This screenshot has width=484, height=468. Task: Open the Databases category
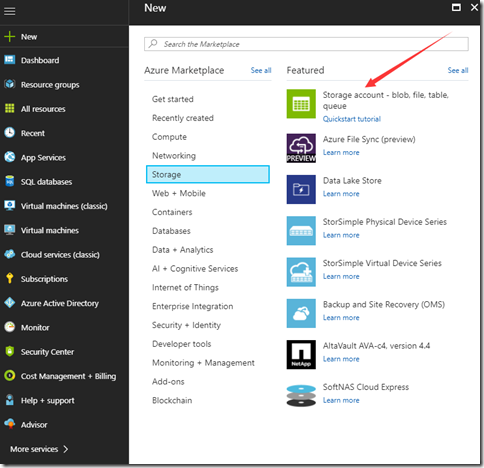point(171,231)
